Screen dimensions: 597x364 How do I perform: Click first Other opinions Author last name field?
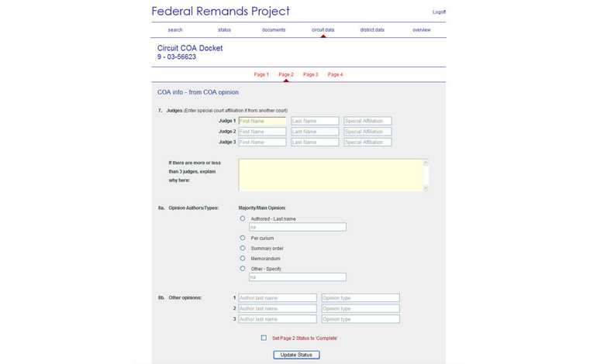click(278, 298)
